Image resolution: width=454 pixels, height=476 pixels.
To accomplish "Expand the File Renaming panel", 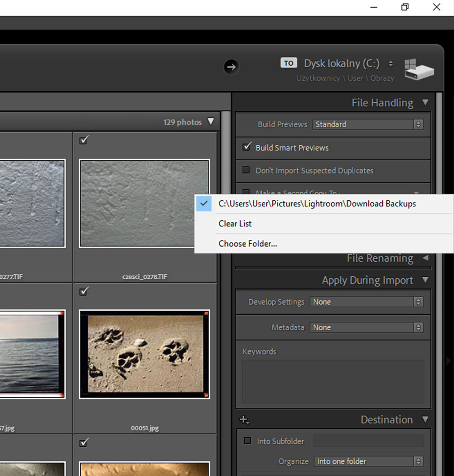I will coord(425,258).
